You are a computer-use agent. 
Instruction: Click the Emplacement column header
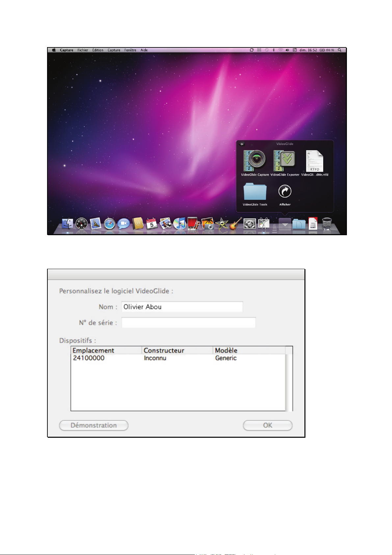(x=106, y=350)
